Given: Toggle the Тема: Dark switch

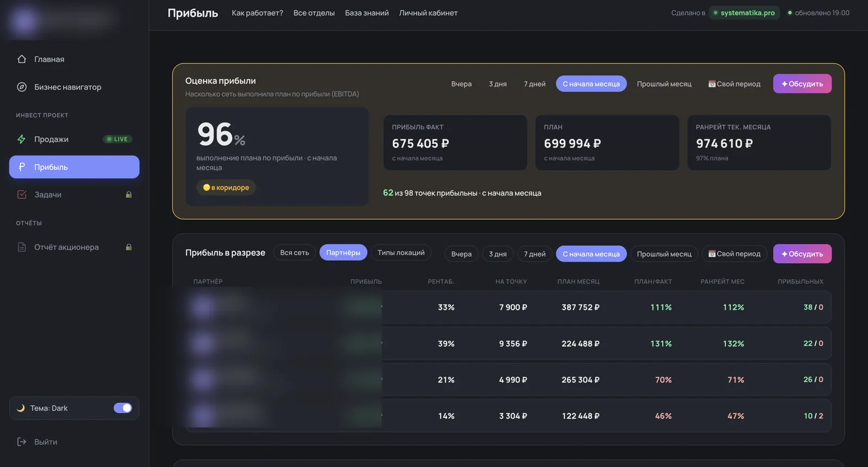Looking at the screenshot, I should click(x=123, y=408).
